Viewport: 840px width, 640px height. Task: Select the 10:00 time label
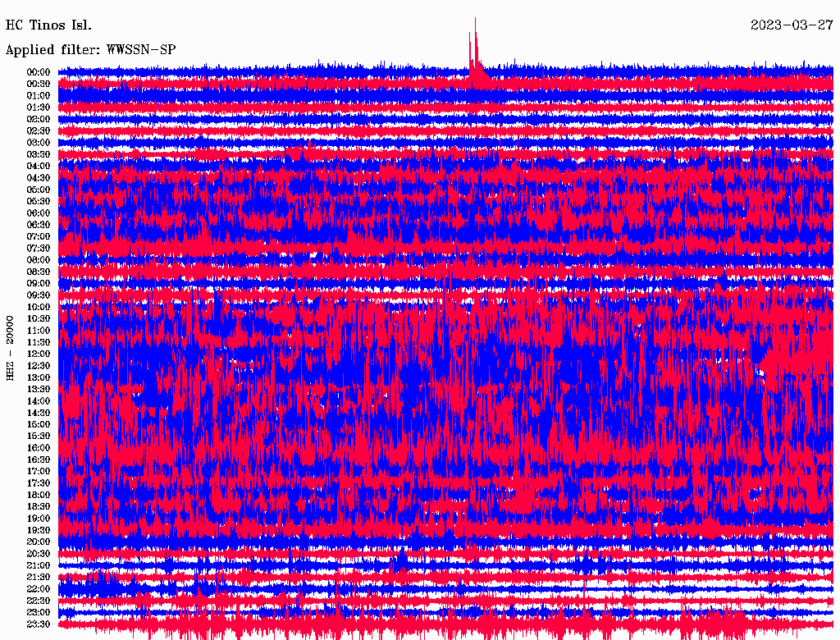tap(39, 307)
